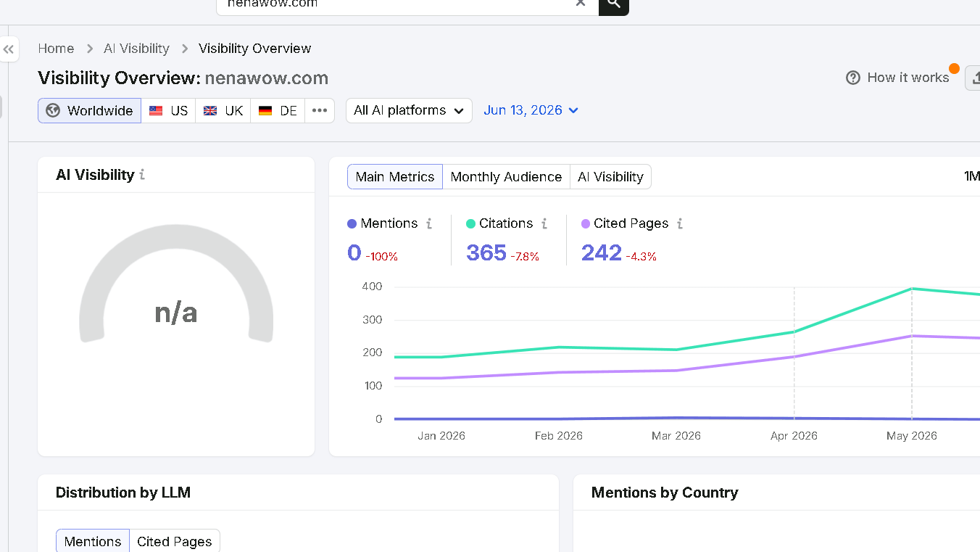Click the Mentions value 0

coord(354,252)
